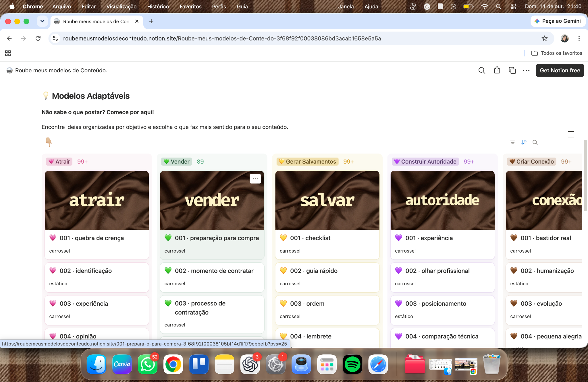Screen dimensions: 588x382
Task: Click the board search magnifier icon
Action: (x=535, y=142)
